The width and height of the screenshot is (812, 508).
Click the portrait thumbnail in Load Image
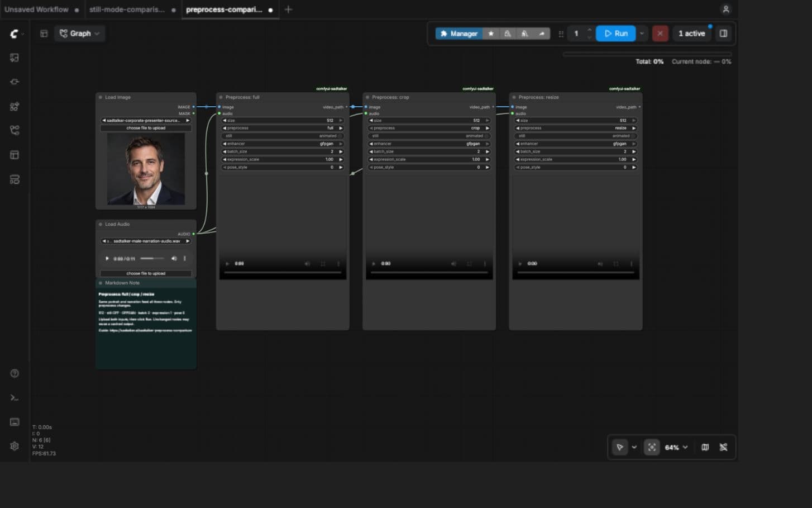tap(146, 169)
